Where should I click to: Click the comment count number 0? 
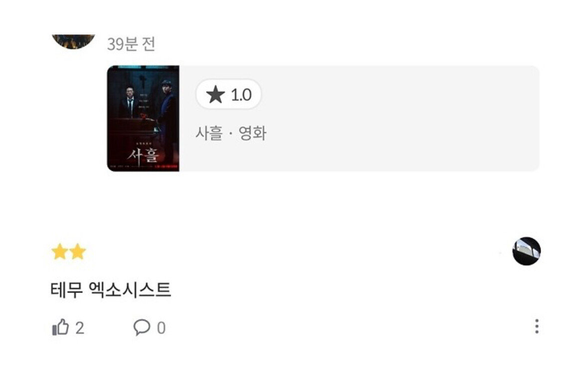point(161,328)
